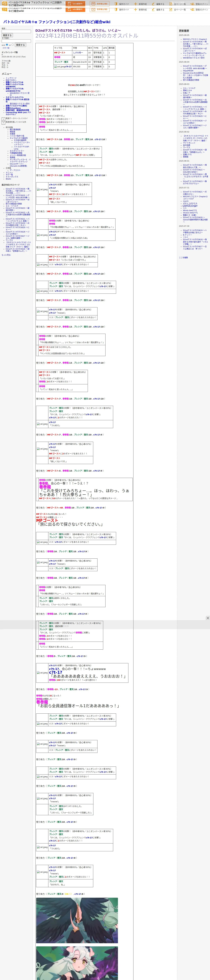Dismiss the overlay with the X close icon
The image size is (210, 980).
[208, 618]
